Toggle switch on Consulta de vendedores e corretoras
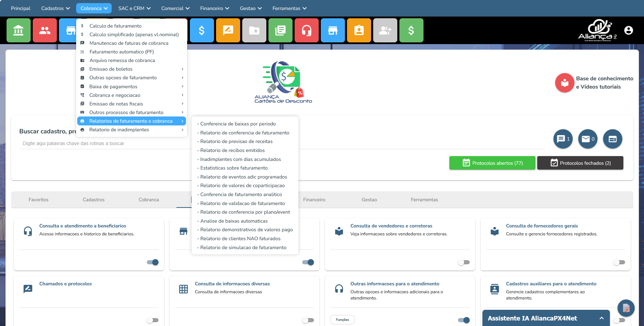The height and width of the screenshot is (326, 644). coord(464,262)
